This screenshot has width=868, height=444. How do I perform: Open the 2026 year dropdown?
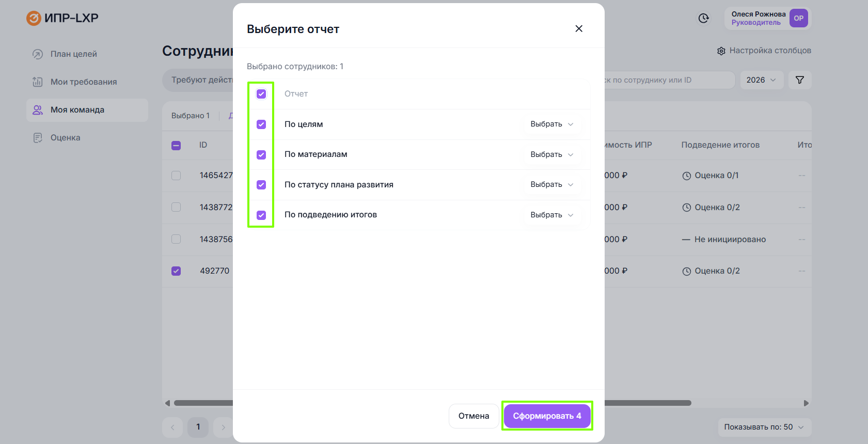tap(762, 80)
